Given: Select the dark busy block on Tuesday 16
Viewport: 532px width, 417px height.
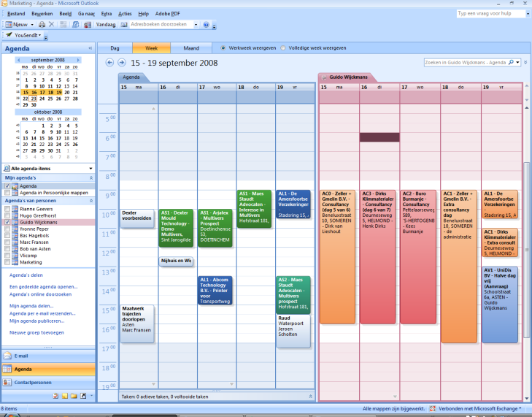Looking at the screenshot, I should pos(379,137).
